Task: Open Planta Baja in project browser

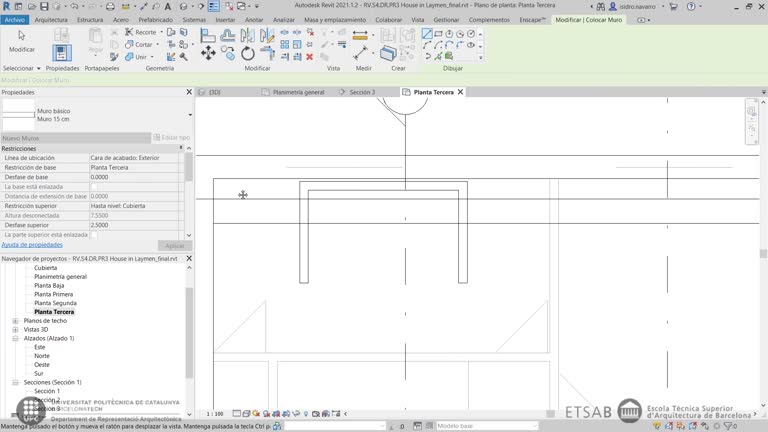Action: (x=49, y=286)
